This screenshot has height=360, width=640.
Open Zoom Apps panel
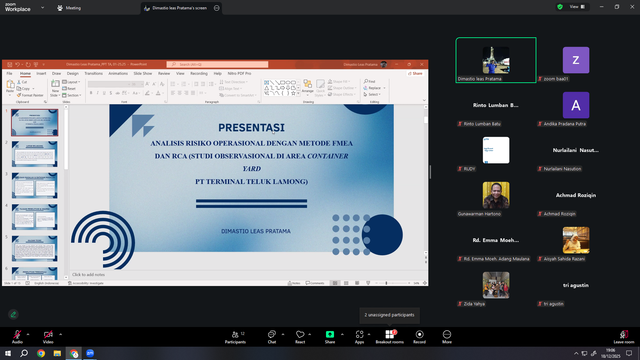[359, 337]
